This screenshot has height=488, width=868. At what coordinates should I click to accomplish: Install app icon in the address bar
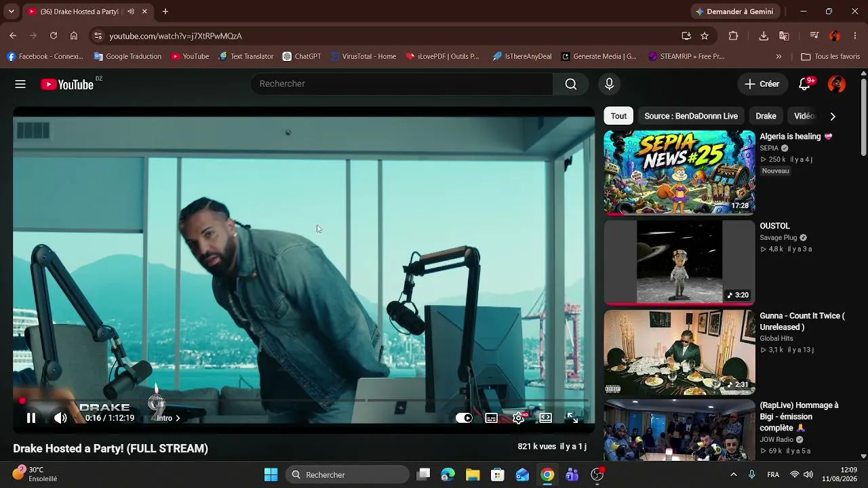(686, 36)
